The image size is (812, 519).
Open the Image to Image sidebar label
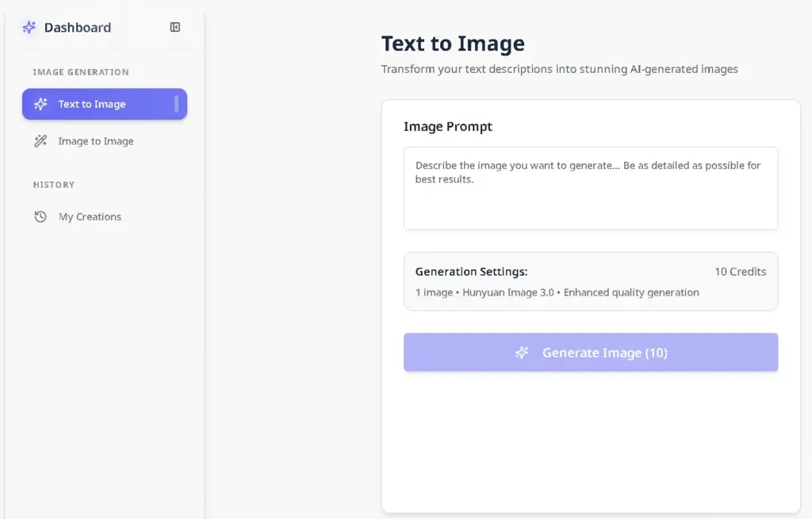(x=96, y=141)
